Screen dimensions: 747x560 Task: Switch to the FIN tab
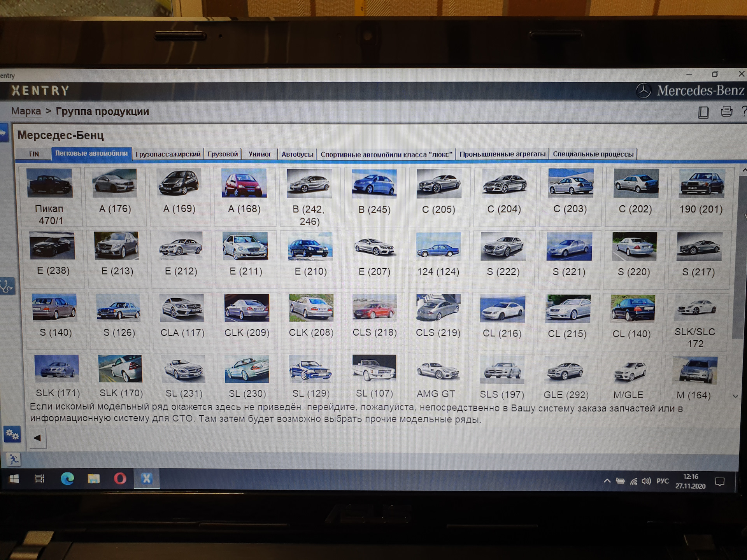[x=34, y=154]
